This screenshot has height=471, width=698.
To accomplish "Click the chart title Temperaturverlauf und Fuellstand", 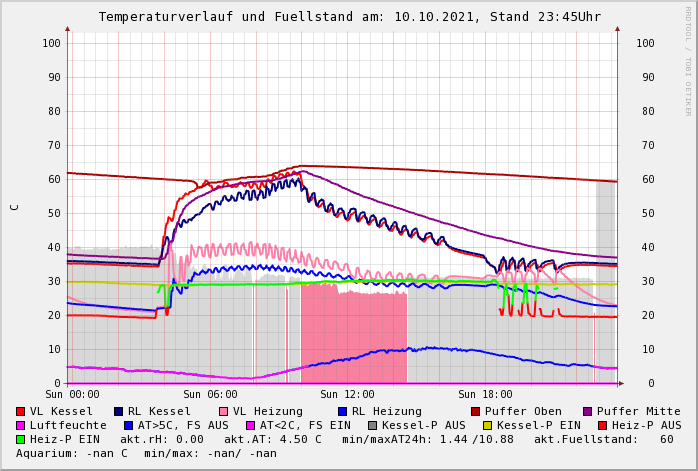I will click(349, 17).
